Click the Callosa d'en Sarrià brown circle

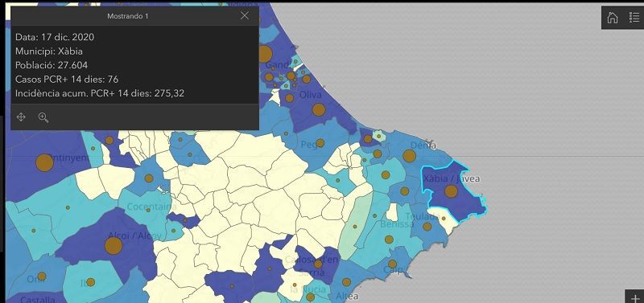318,264
